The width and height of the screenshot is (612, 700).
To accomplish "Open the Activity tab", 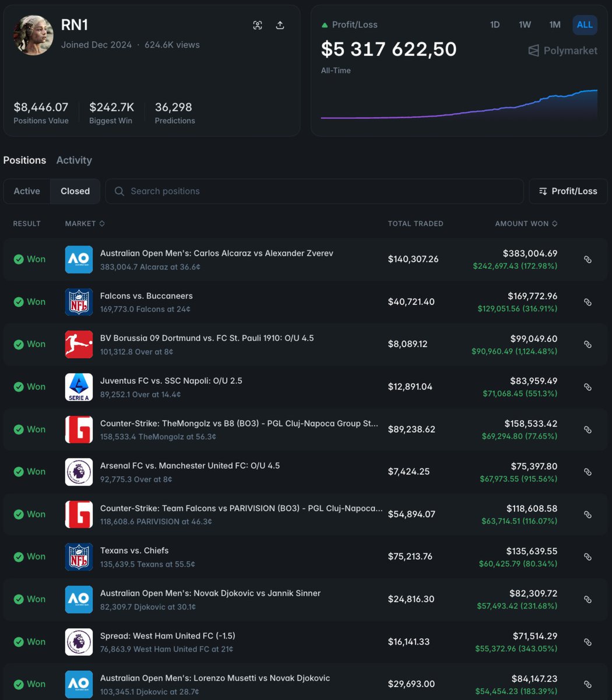I will click(74, 160).
